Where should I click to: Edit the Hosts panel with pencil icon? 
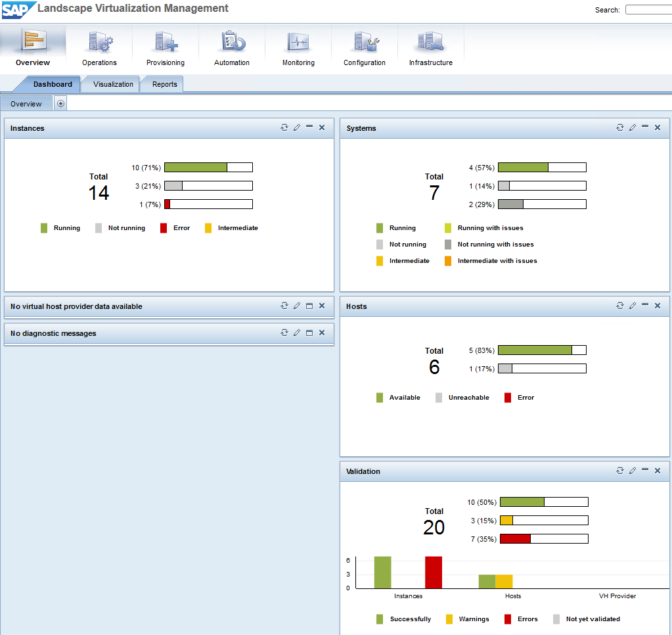pyautogui.click(x=633, y=306)
